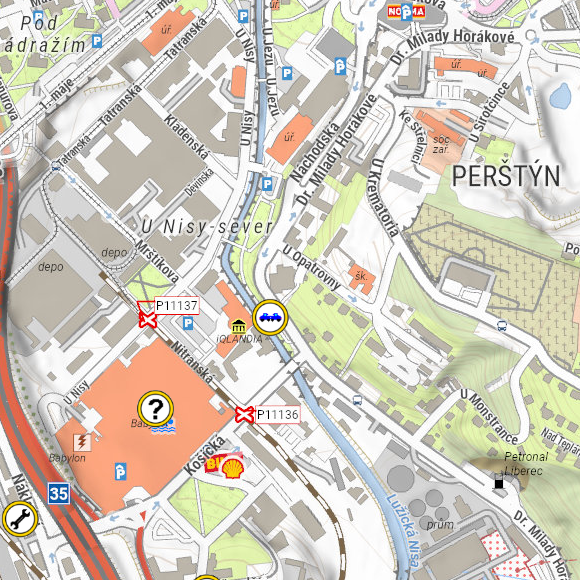This screenshot has height=580, width=580.
Task: Click the P11136 railway crossing icon
Action: pos(244,414)
